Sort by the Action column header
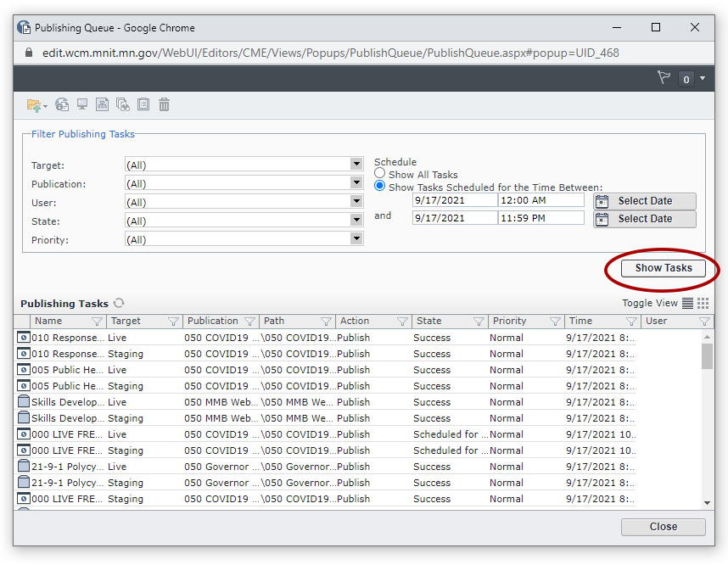Image resolution: width=728 pixels, height=565 pixels. click(x=355, y=322)
